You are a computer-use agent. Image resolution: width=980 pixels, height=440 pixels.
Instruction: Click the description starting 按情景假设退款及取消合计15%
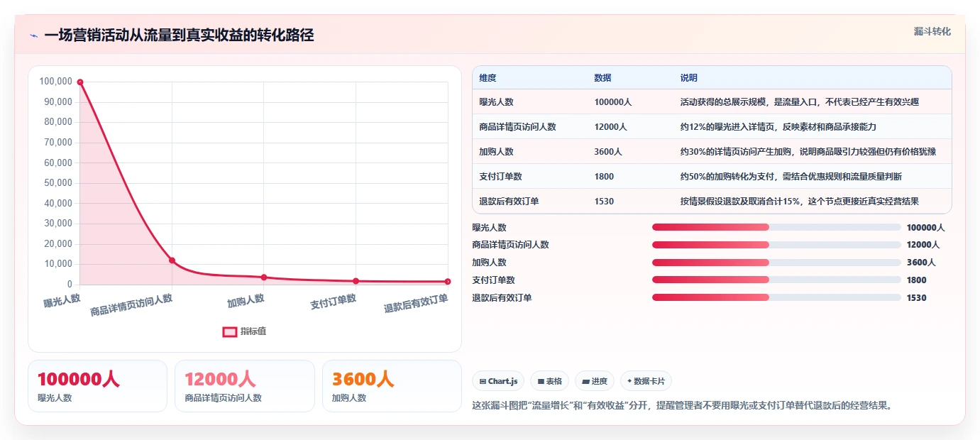799,202
